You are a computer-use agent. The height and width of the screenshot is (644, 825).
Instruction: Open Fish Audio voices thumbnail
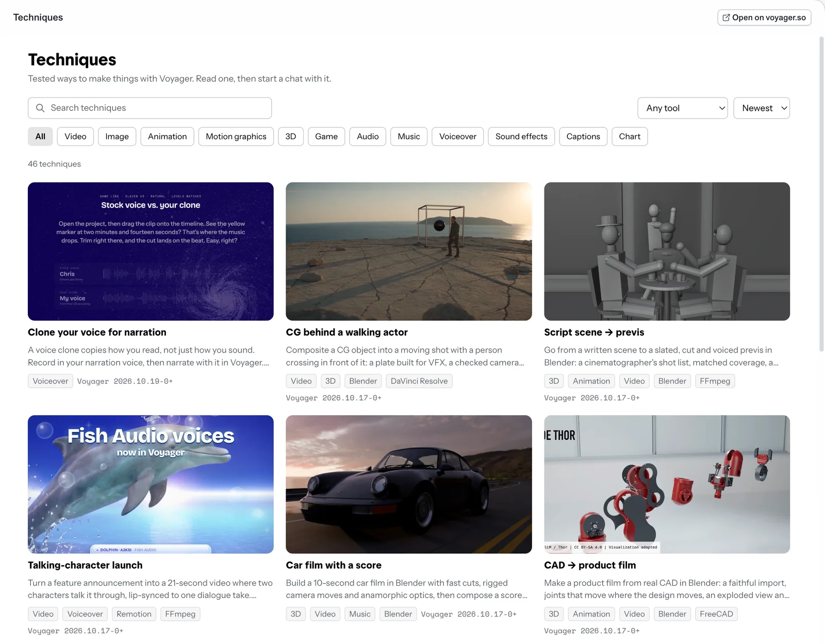(x=151, y=484)
